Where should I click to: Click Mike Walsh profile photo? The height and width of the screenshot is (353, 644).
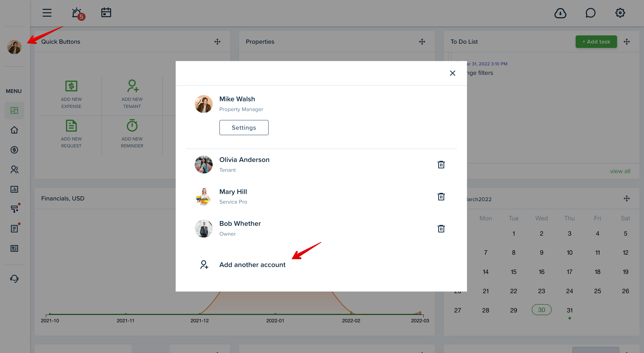203,104
